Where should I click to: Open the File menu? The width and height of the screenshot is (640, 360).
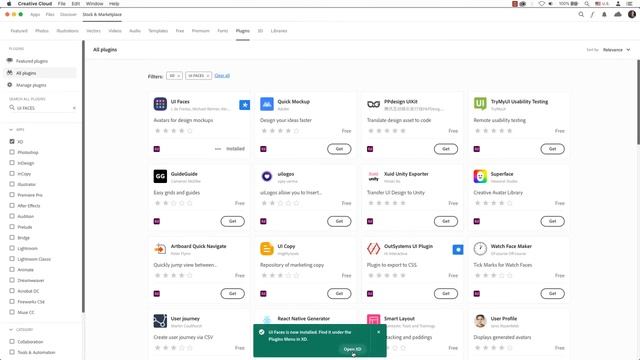[62, 4]
